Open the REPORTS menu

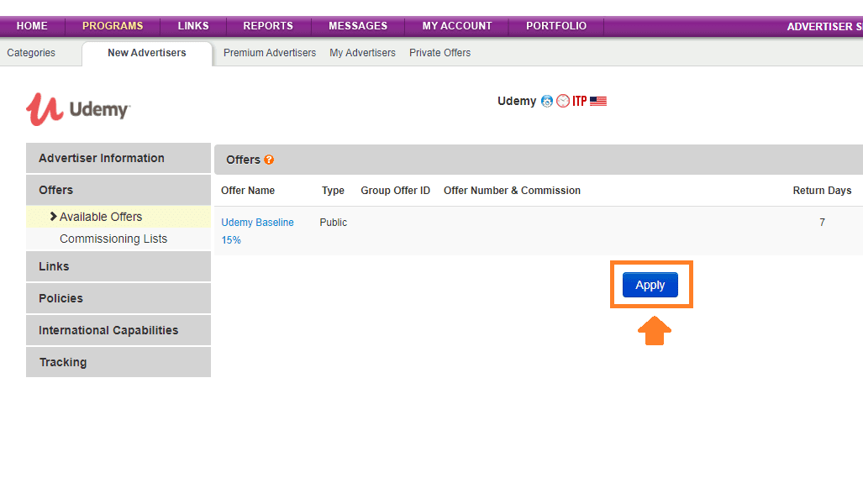268,26
